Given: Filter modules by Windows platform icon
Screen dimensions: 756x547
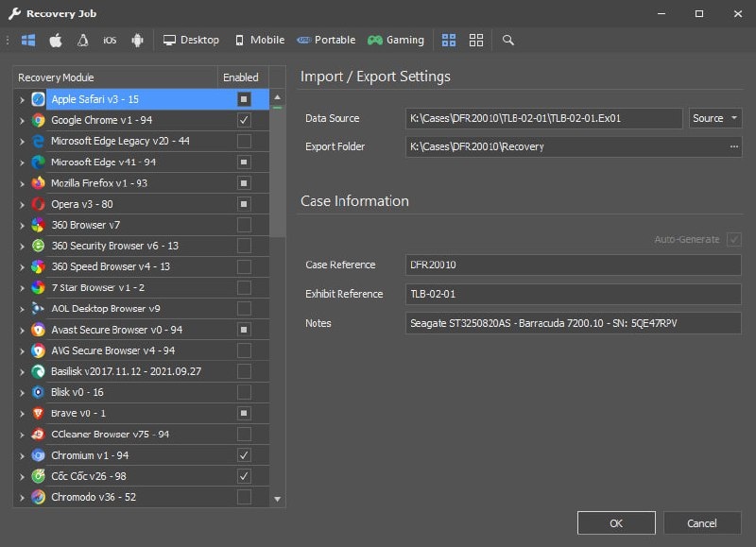Looking at the screenshot, I should (x=28, y=40).
